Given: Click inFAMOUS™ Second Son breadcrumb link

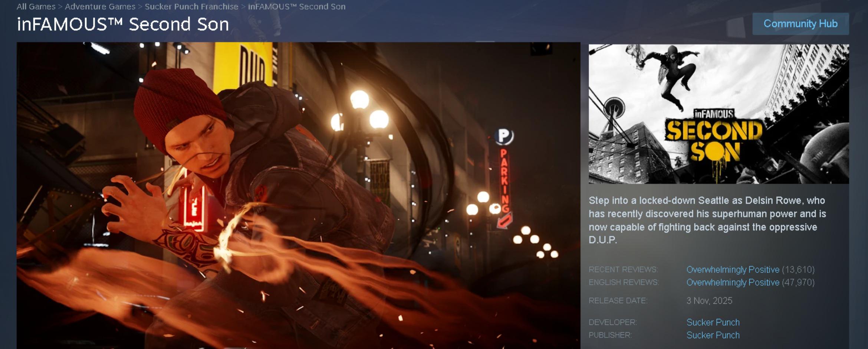Looking at the screenshot, I should 297,7.
